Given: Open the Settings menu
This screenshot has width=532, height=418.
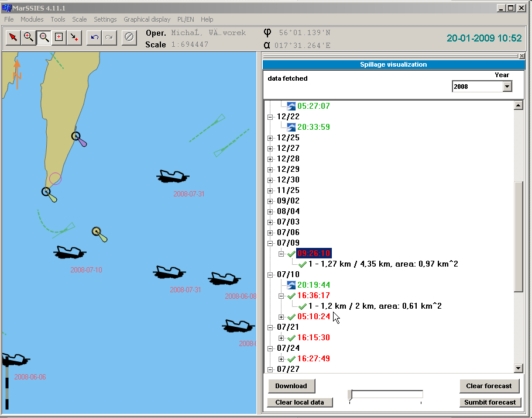Looking at the screenshot, I should pos(105,19).
